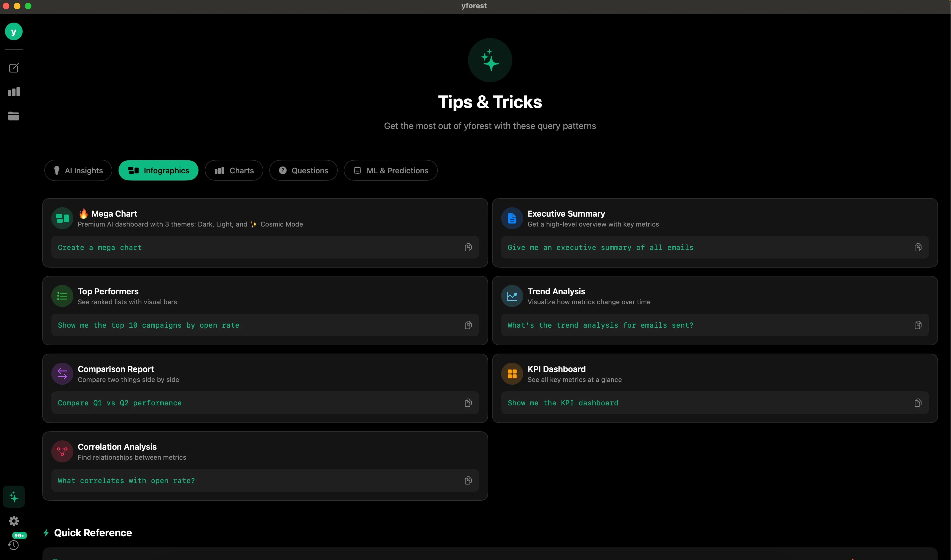Open history clock icon with 99+ badge
Screen dimensions: 951x560
(x=14, y=545)
